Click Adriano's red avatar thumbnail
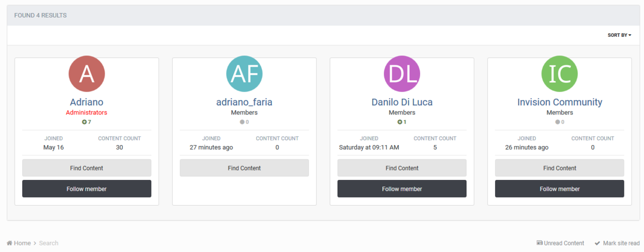 pos(87,74)
